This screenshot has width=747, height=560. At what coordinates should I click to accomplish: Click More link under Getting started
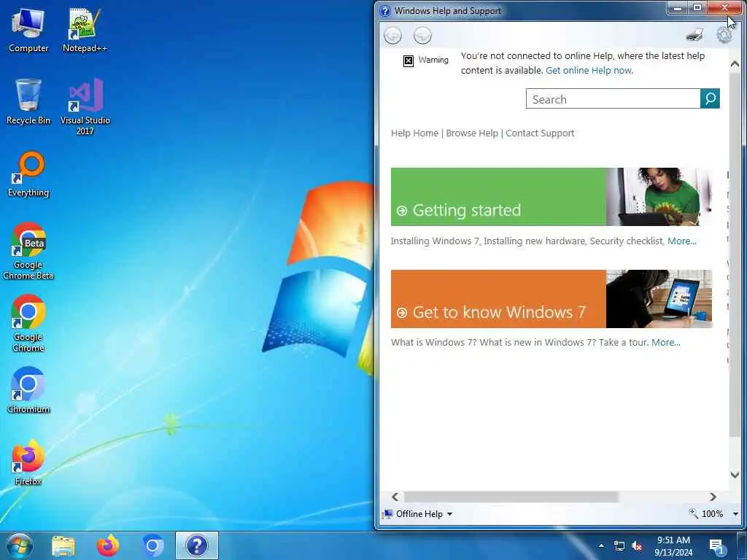click(682, 241)
